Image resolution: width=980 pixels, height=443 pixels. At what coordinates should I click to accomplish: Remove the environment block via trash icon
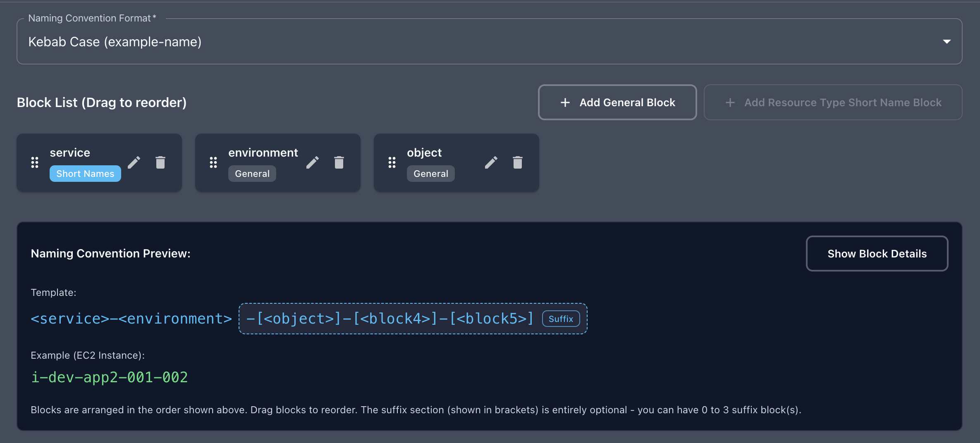coord(339,162)
